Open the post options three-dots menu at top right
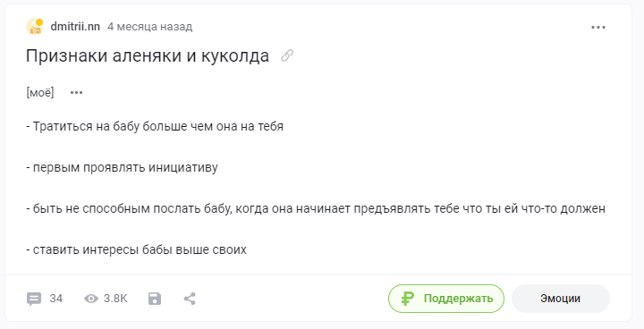The height and width of the screenshot is (329, 644). point(598,27)
